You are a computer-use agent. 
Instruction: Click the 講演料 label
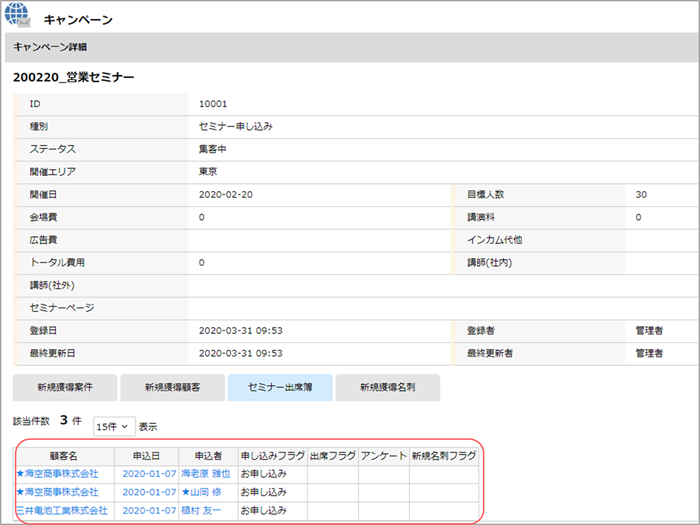[481, 217]
